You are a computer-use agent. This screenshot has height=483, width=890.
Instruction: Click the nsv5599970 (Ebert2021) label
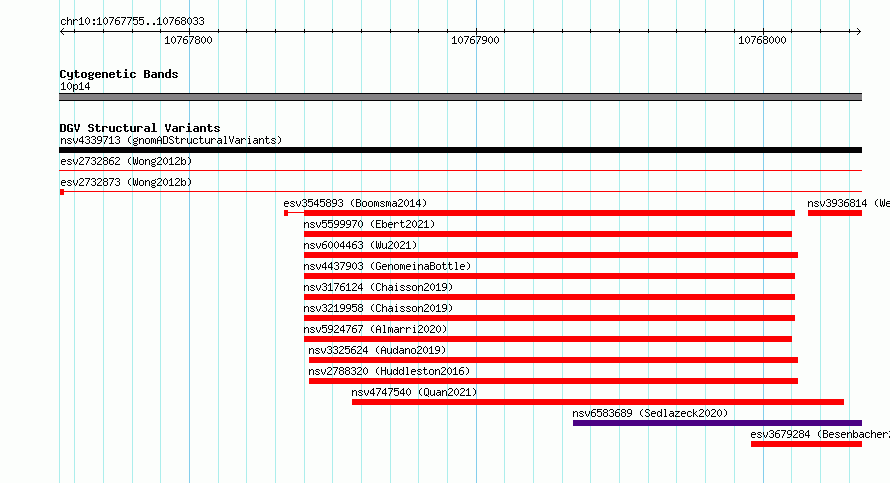[369, 224]
